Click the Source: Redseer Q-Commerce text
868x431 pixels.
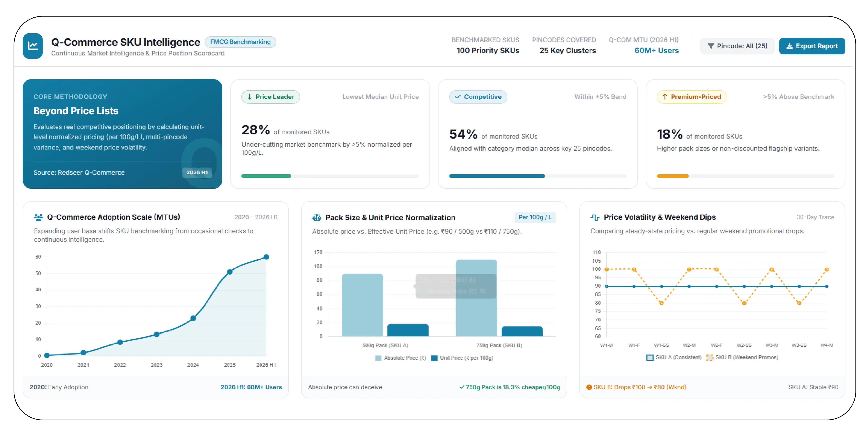coord(79,172)
